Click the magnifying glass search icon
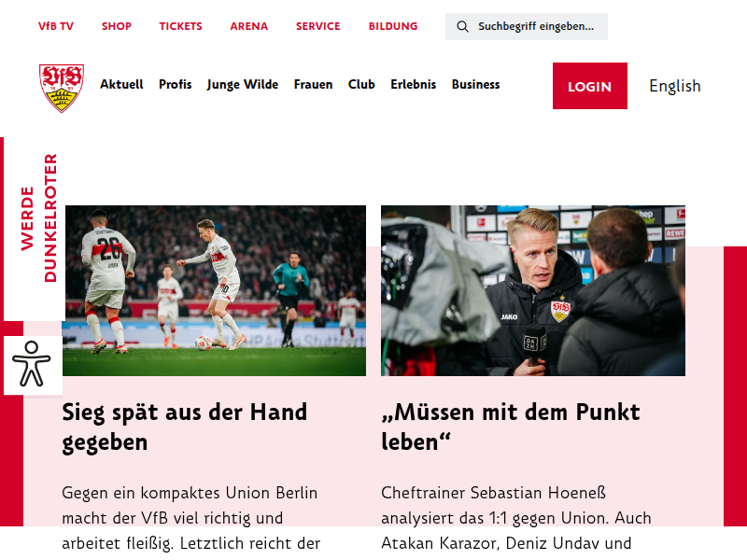This screenshot has width=747, height=560. pyautogui.click(x=462, y=27)
